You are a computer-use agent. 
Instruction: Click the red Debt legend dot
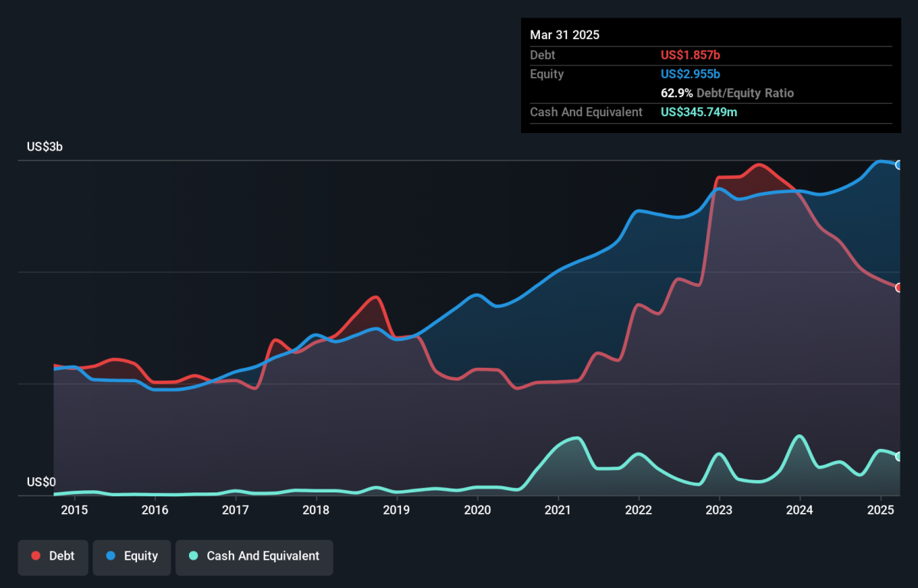pos(36,557)
